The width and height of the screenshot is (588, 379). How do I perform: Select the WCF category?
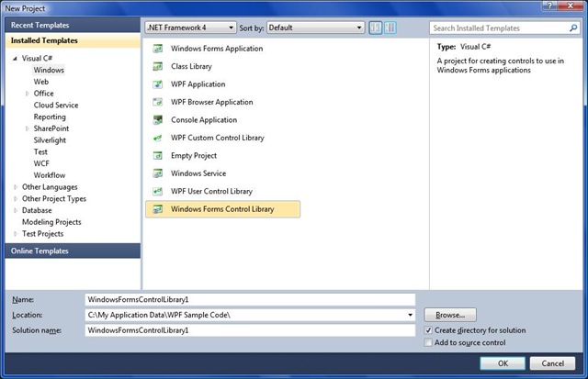coord(41,163)
